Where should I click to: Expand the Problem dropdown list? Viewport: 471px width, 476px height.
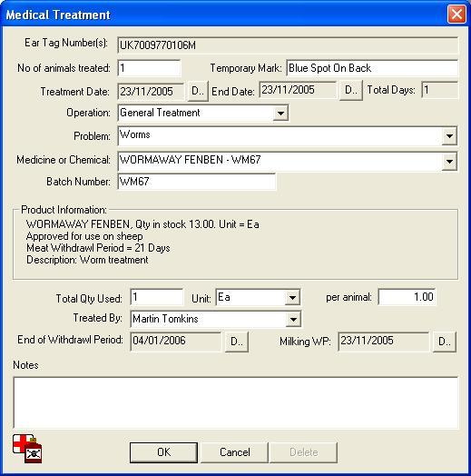[449, 136]
